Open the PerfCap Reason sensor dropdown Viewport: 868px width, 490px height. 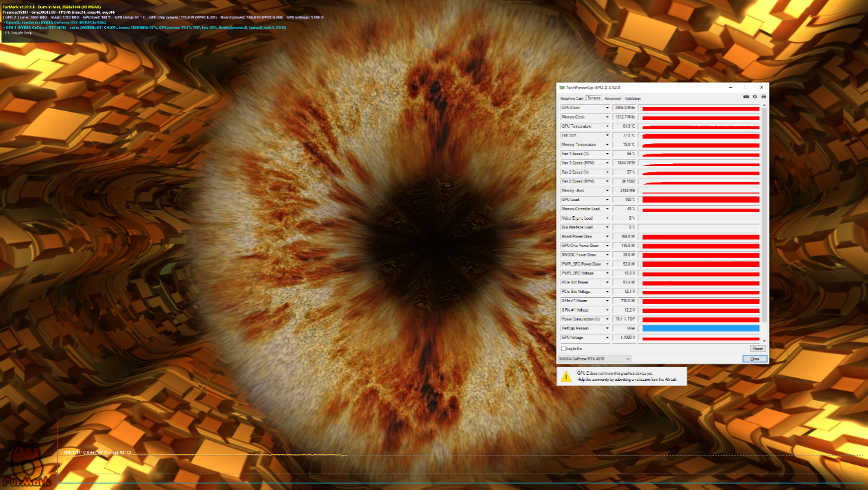(607, 329)
